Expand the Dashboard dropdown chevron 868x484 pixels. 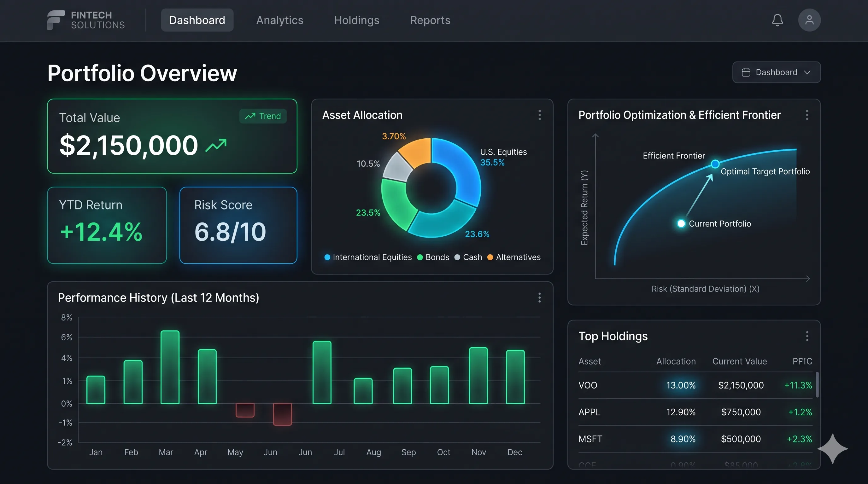(x=807, y=72)
